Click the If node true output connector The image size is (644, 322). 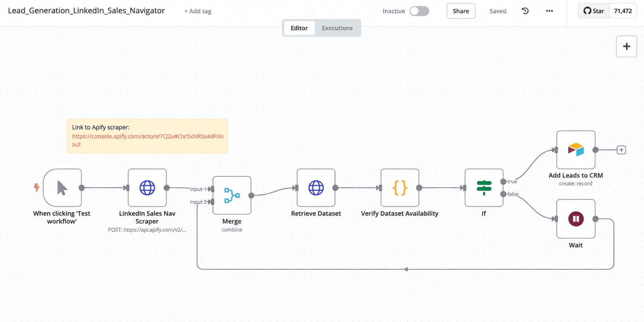coord(503,182)
